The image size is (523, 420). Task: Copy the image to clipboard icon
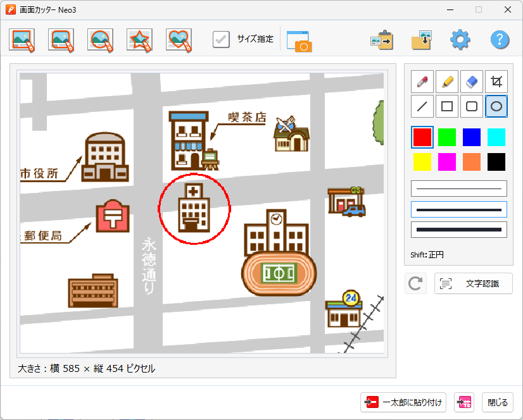(x=382, y=40)
